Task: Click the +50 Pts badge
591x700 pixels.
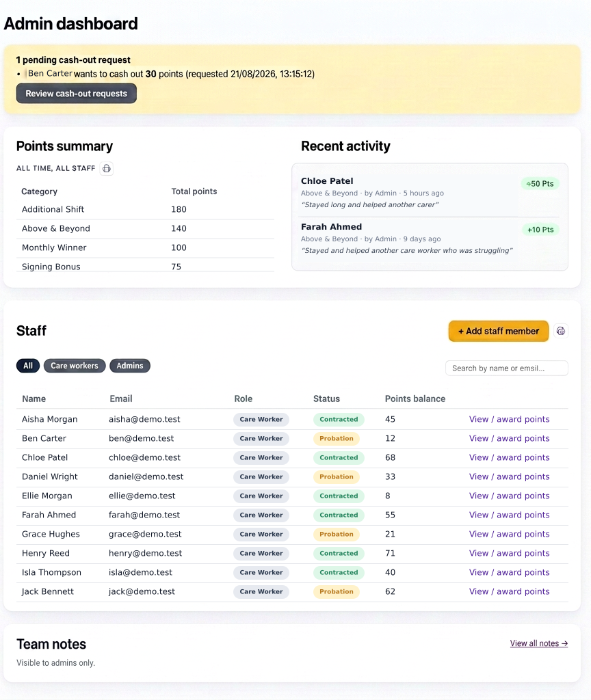Action: pos(540,183)
